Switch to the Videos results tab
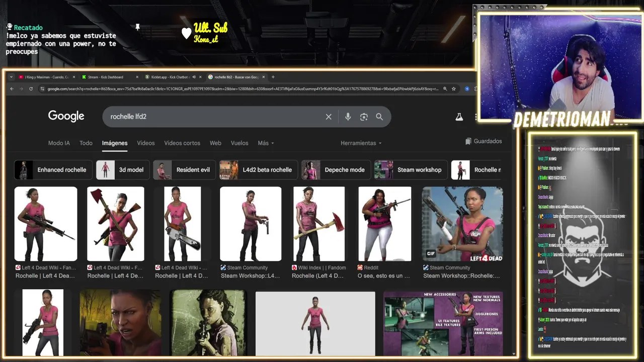This screenshot has height=362, width=644. [x=146, y=143]
